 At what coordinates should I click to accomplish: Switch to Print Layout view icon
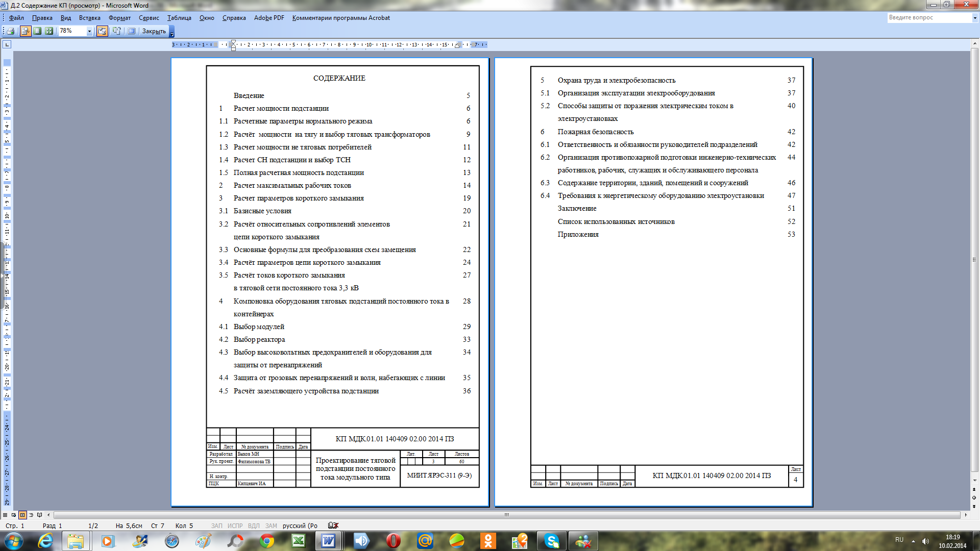pyautogui.click(x=22, y=515)
